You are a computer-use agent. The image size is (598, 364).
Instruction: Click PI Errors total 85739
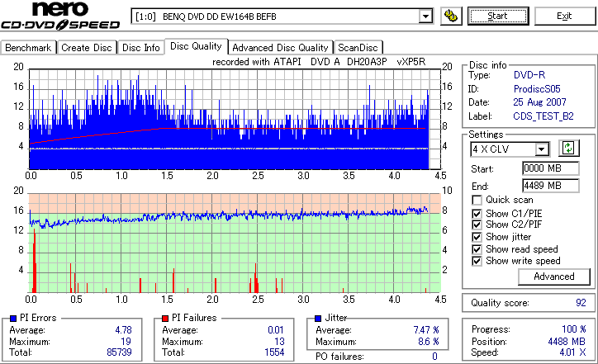tap(119, 352)
